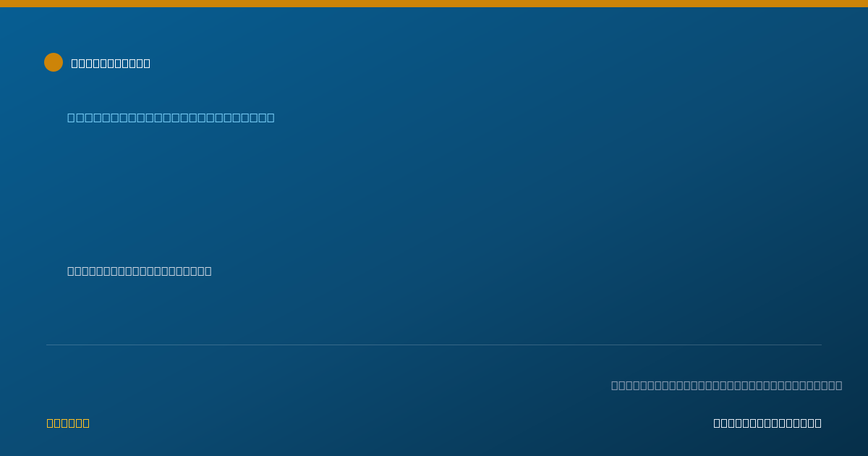
Task: Click first glyph box of light-blue headline
Action: coord(72,117)
